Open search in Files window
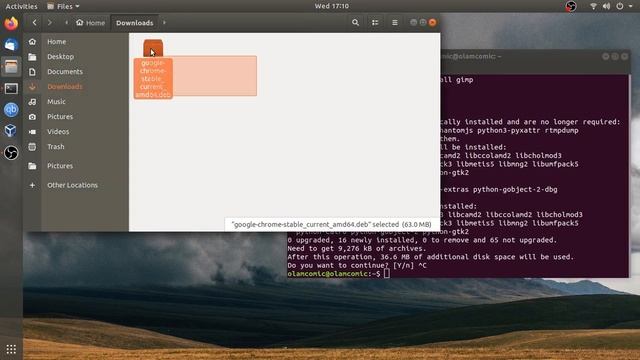 pos(356,23)
